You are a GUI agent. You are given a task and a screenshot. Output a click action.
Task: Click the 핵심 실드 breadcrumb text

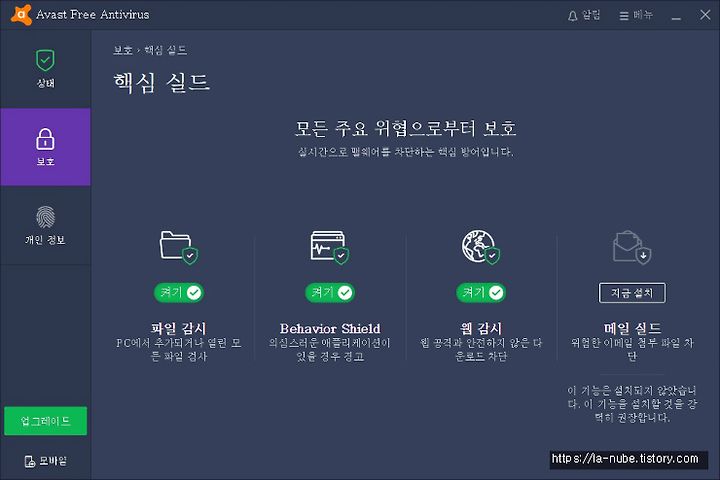pyautogui.click(x=165, y=50)
